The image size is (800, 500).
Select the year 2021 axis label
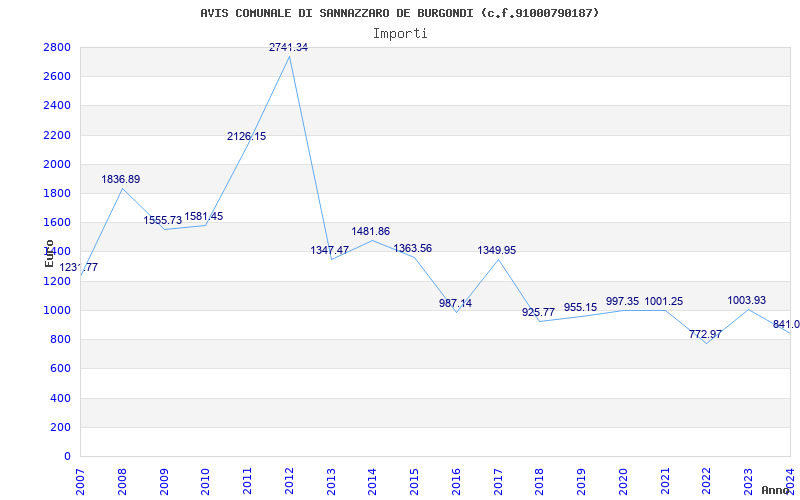point(665,482)
